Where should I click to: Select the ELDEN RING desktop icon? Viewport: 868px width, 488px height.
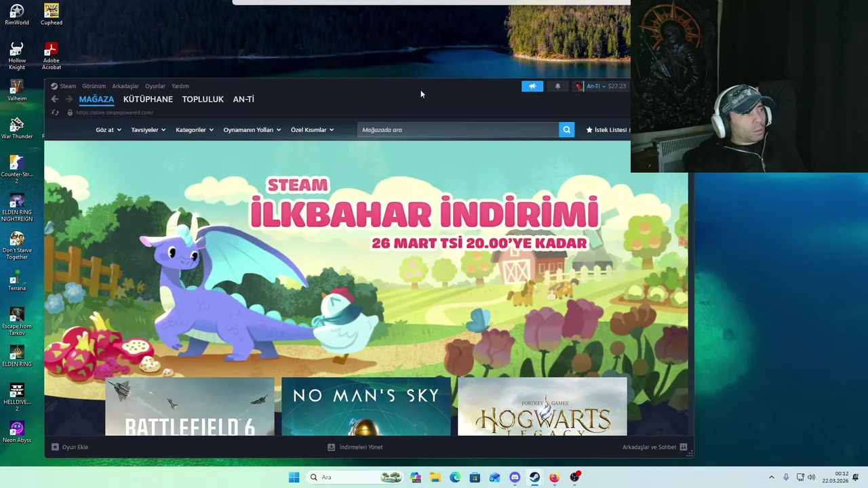[x=17, y=356]
